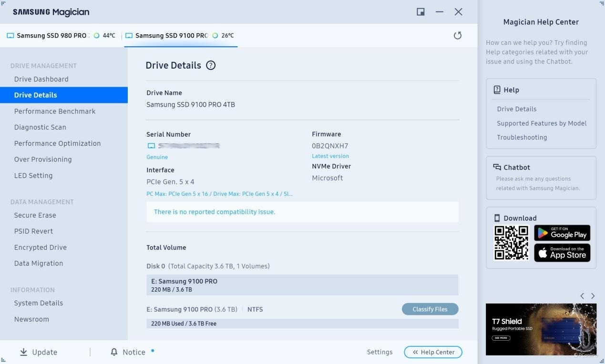This screenshot has width=605, height=364.
Task: Select the Samsung SSD 9100 PRO tab
Action: pyautogui.click(x=171, y=36)
